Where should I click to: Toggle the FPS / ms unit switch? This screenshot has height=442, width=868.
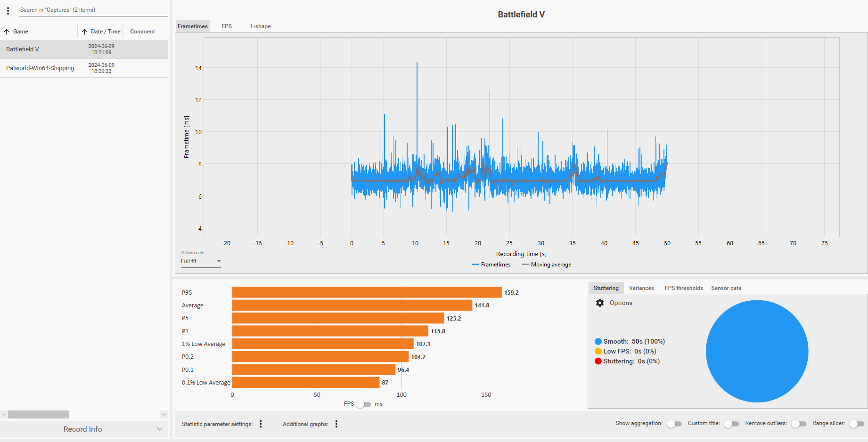[363, 404]
